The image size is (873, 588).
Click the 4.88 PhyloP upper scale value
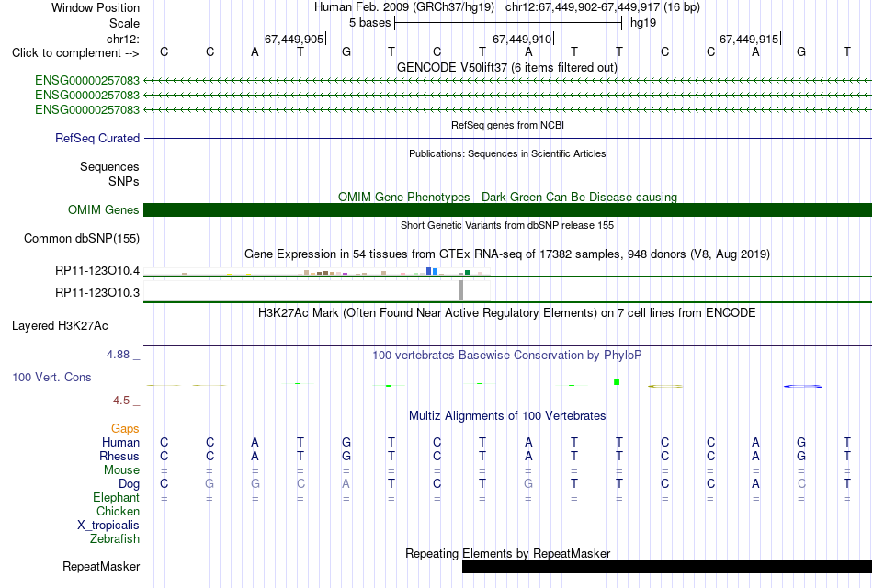[118, 354]
